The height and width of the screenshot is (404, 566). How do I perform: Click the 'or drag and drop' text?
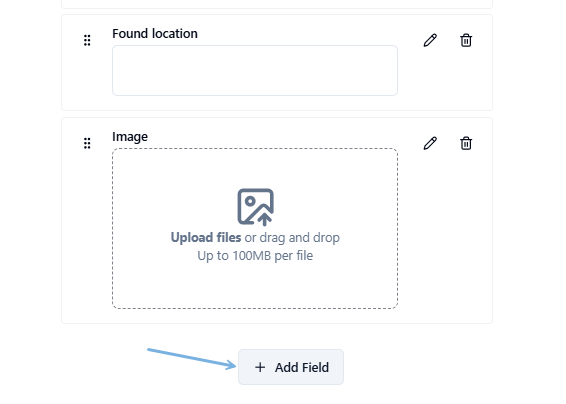coord(292,238)
